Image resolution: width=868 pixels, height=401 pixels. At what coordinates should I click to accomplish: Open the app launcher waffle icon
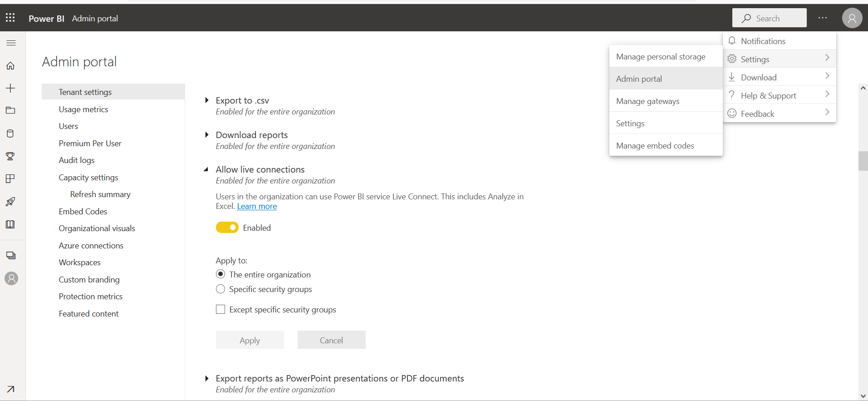[10, 18]
